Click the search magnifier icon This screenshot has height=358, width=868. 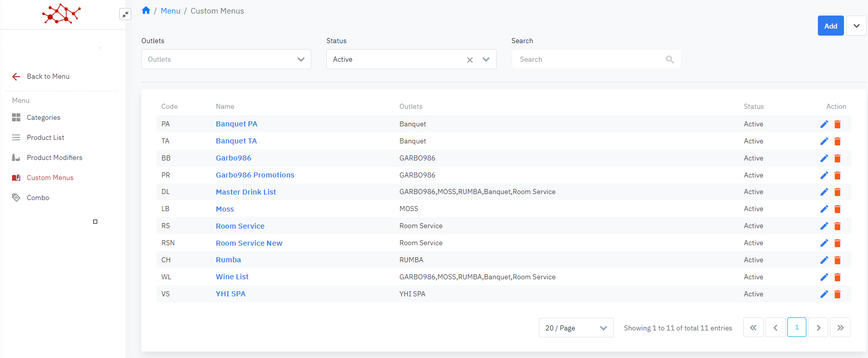tap(670, 60)
